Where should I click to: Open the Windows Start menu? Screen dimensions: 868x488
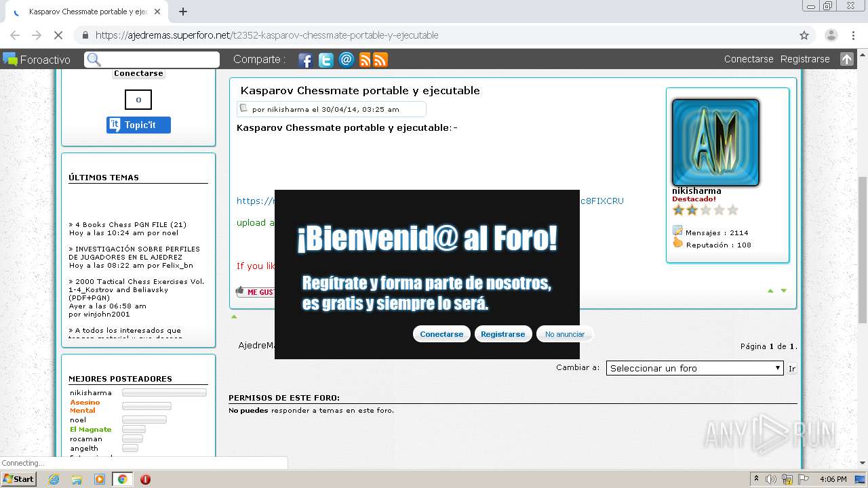[18, 479]
